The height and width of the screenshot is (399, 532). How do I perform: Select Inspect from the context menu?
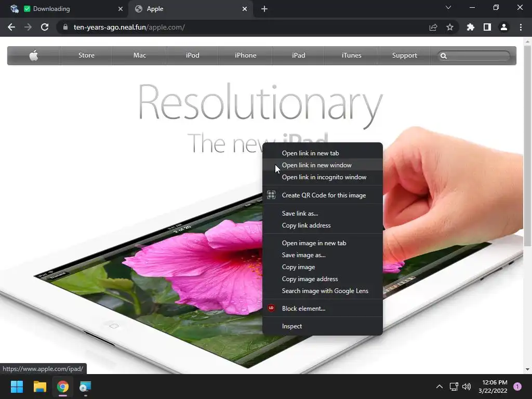pos(323,326)
